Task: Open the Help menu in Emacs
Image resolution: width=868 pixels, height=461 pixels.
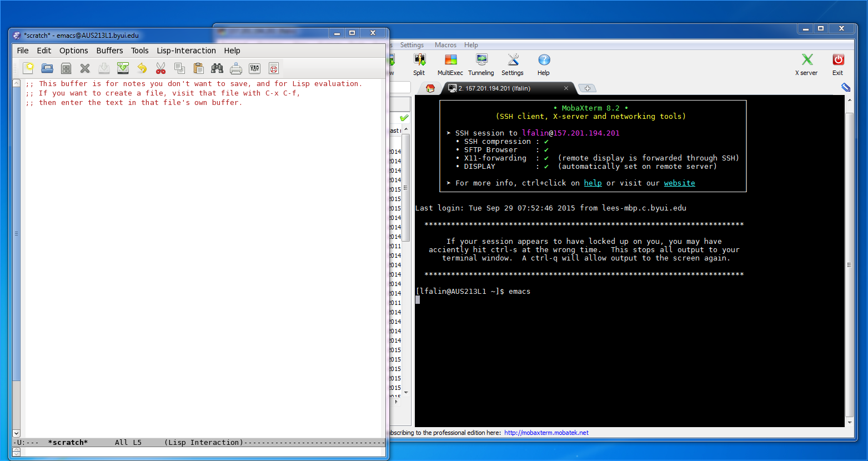Action: [232, 51]
